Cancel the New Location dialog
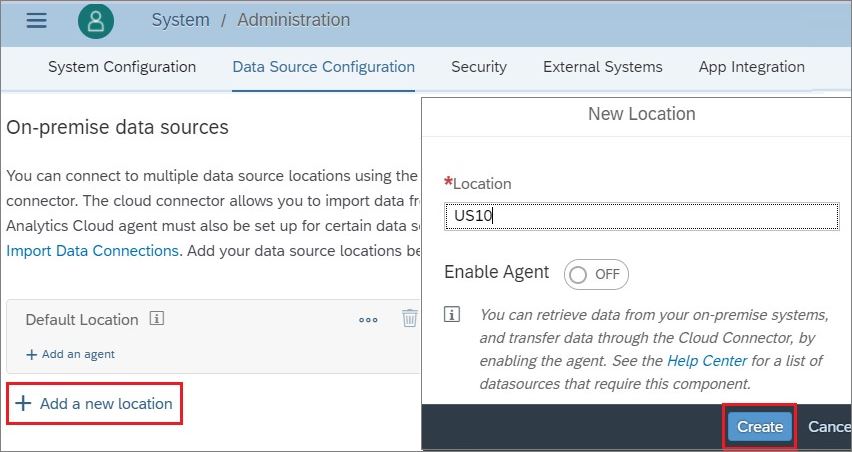852x452 pixels. pos(829,426)
